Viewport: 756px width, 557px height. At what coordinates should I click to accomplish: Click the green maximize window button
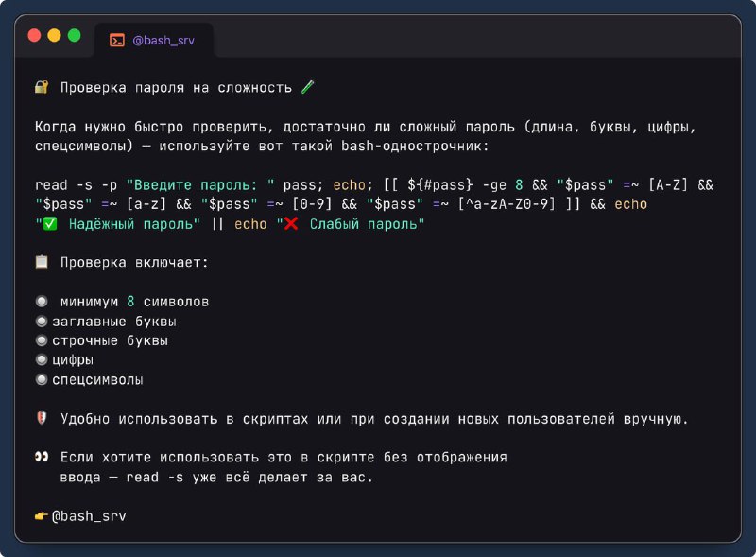click(74, 36)
